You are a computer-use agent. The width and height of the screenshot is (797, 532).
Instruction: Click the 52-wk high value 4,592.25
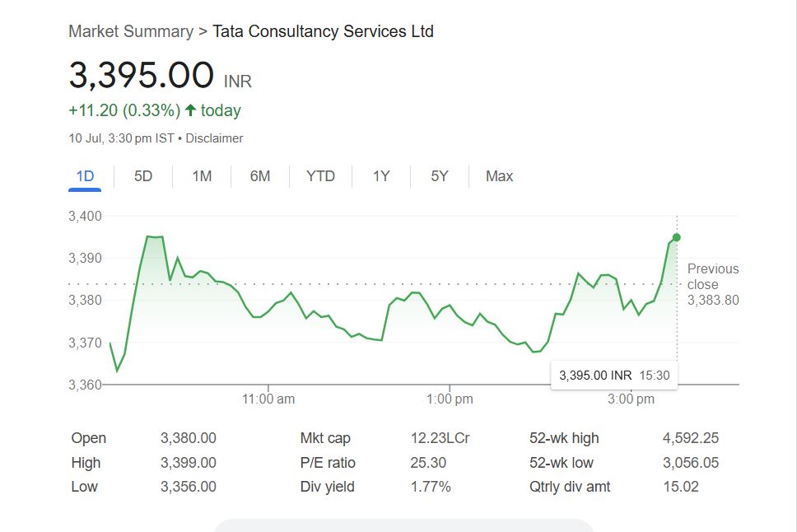click(690, 438)
